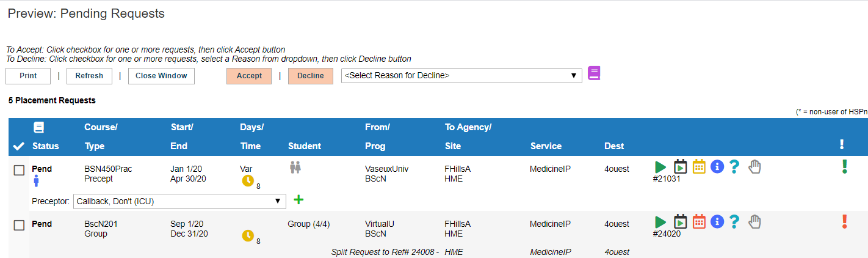Click green plus icon next to Preceptor

299,199
